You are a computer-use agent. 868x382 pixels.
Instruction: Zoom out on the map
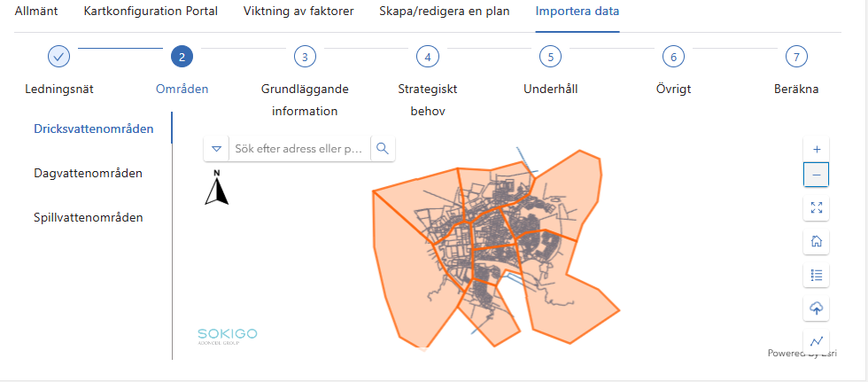click(816, 175)
